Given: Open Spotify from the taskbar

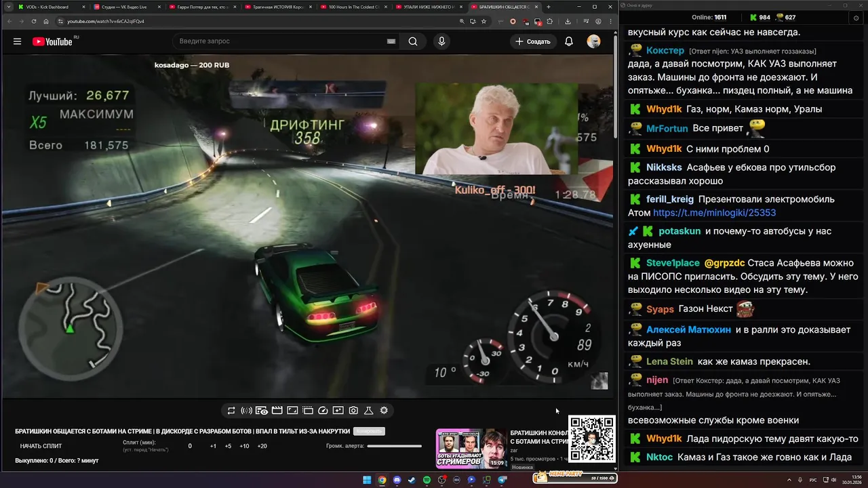Looking at the screenshot, I should tap(427, 480).
